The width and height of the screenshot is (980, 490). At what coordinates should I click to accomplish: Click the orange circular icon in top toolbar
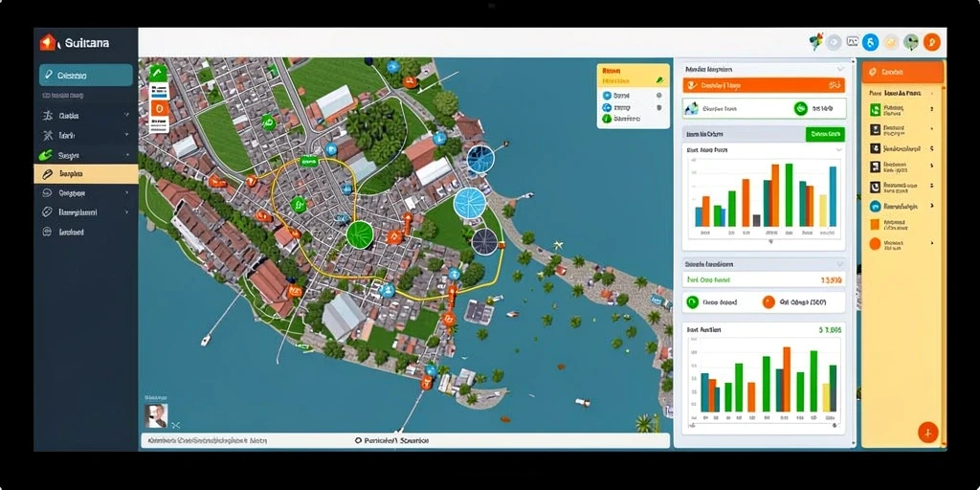point(931,42)
